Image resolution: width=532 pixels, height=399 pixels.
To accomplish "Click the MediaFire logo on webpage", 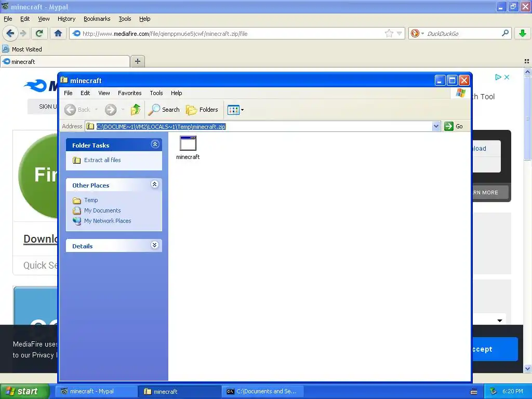I will [41, 86].
